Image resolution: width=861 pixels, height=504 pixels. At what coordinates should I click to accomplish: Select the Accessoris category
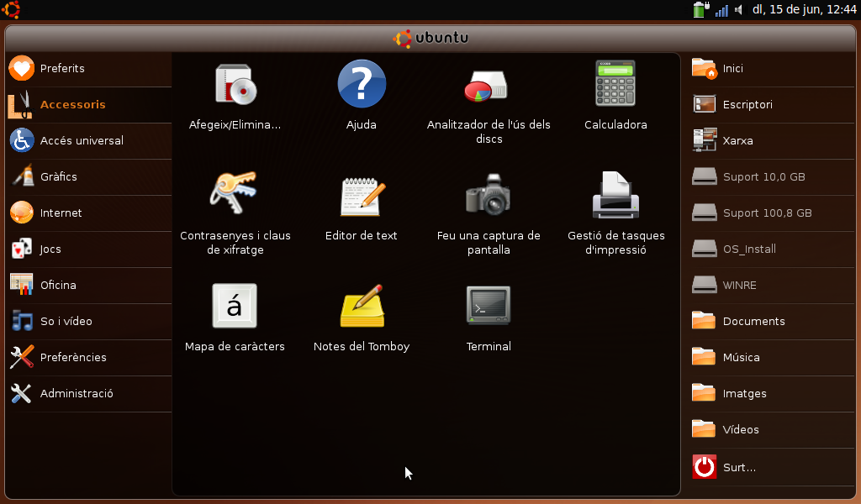(x=89, y=105)
